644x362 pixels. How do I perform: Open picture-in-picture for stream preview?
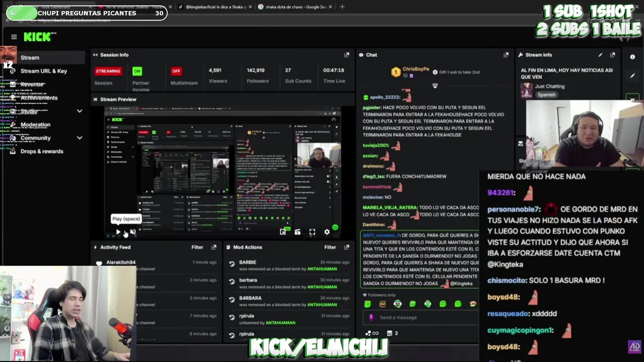[x=283, y=232]
